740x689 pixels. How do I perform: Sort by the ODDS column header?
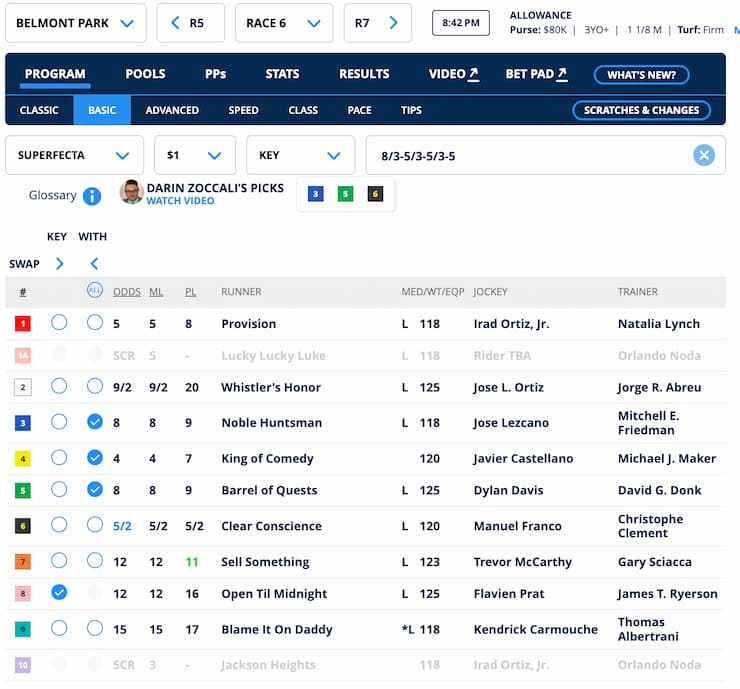(x=126, y=292)
